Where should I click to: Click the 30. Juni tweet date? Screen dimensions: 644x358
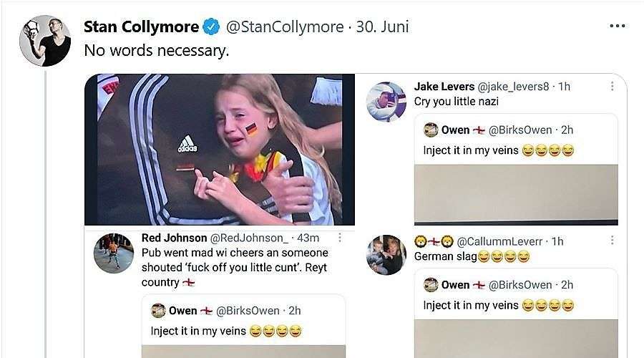382,26
